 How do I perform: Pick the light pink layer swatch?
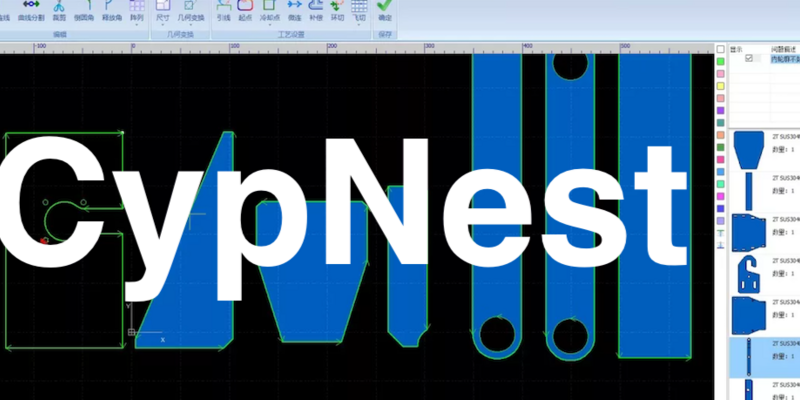(x=720, y=74)
